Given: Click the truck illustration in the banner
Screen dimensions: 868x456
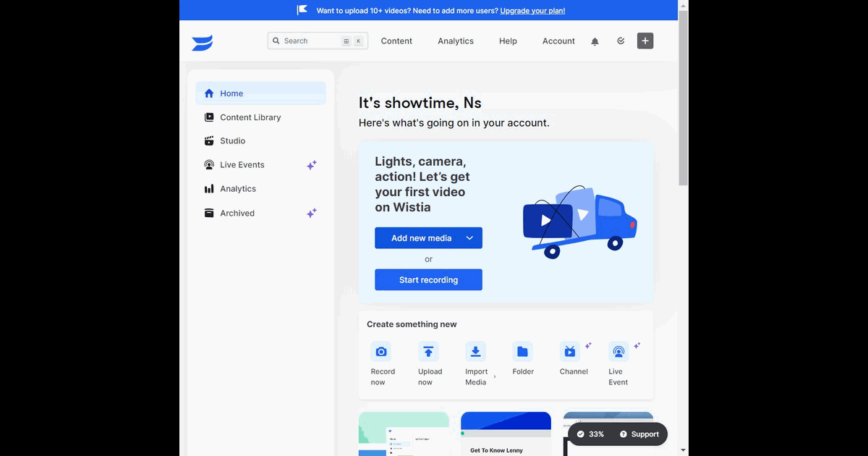Looking at the screenshot, I should 580,221.
